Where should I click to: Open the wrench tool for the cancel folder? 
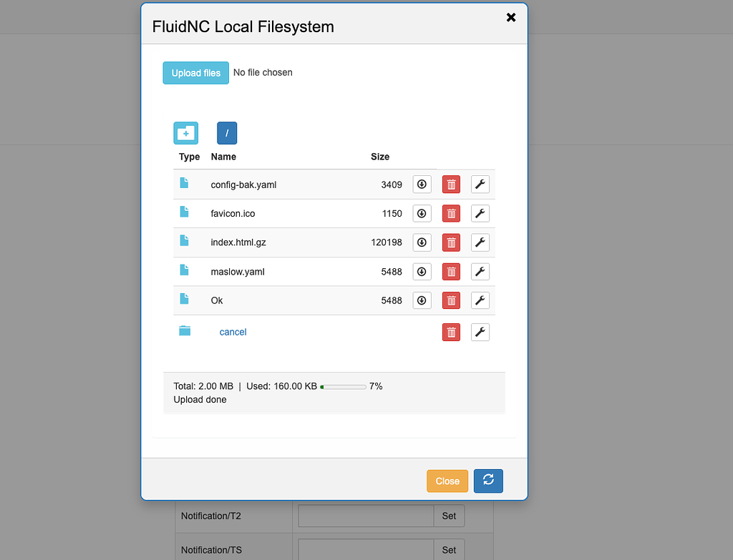480,332
